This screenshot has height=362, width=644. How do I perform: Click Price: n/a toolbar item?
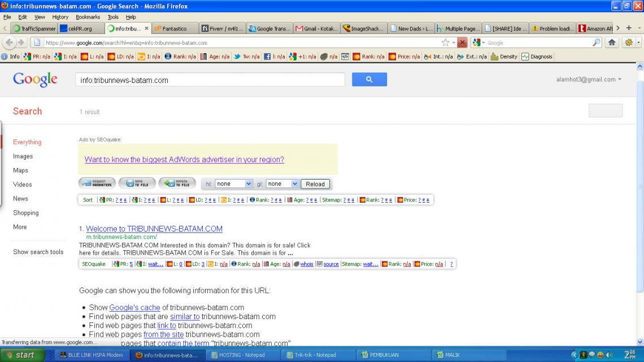[x=404, y=56]
